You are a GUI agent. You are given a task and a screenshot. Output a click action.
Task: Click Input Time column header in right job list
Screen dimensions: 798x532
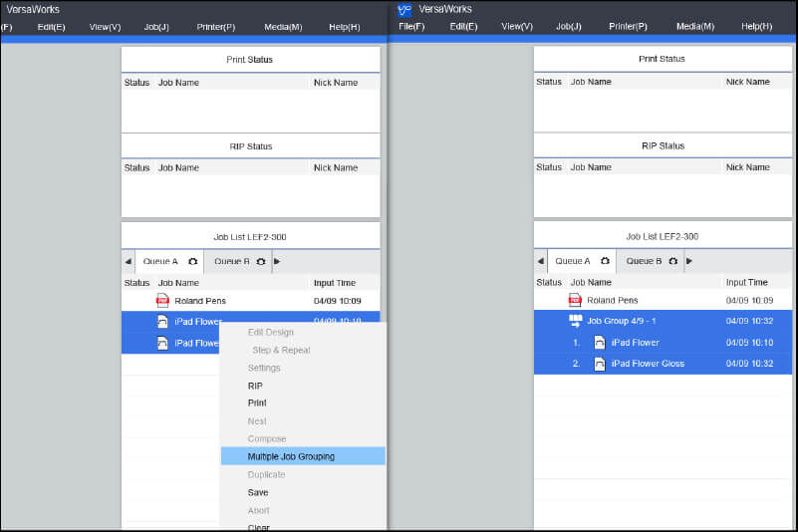coord(747,282)
